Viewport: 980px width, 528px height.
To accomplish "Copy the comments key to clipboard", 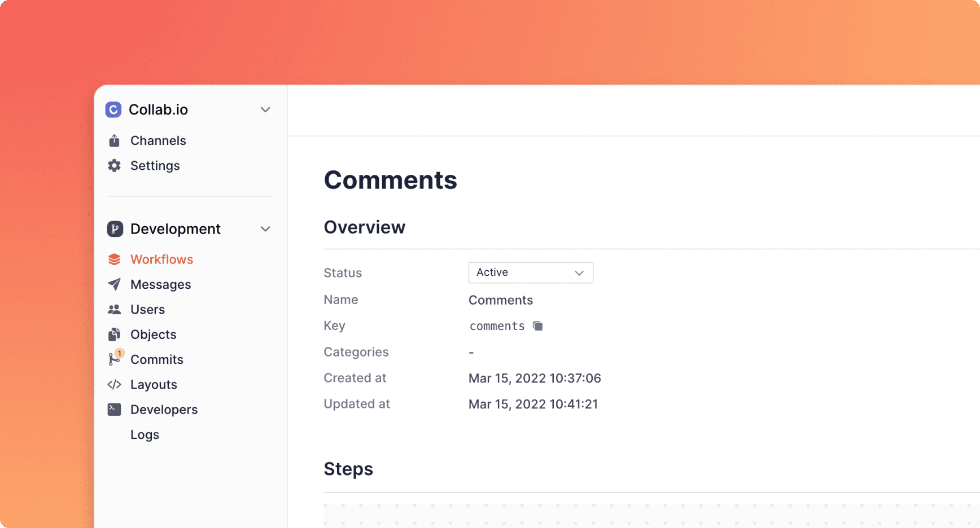I will 538,326.
